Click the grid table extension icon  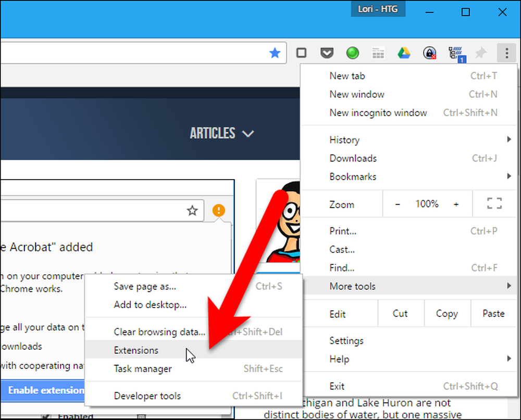378,53
